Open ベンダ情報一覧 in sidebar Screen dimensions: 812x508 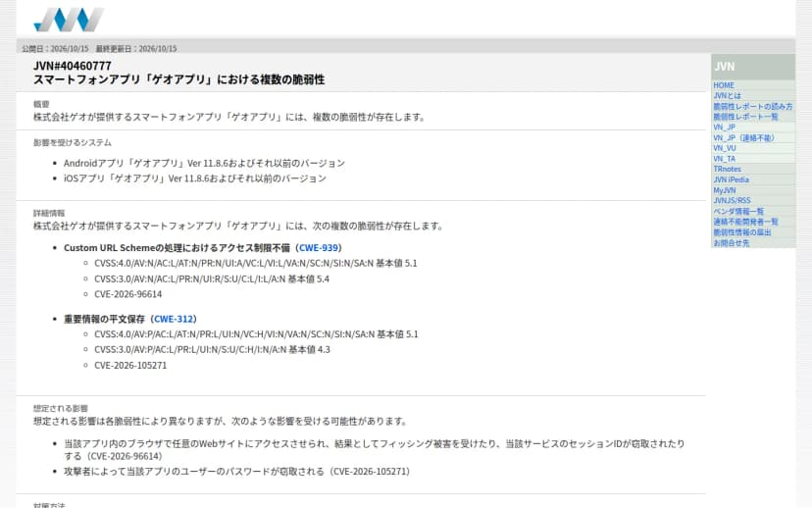coord(737,211)
